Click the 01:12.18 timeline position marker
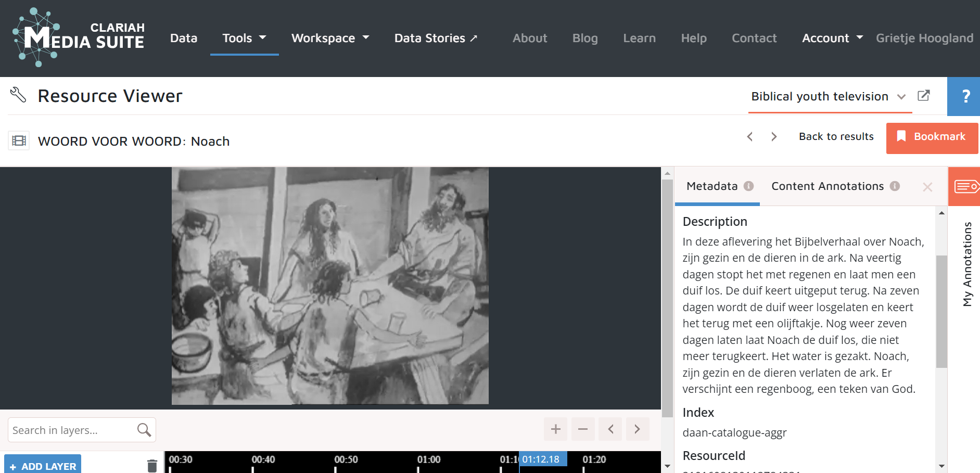The image size is (980, 473). [x=541, y=459]
